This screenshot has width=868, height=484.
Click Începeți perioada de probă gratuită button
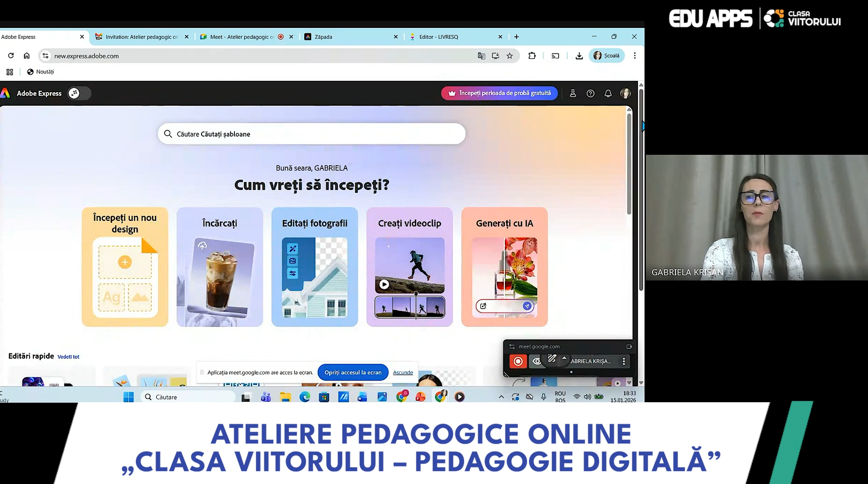499,93
